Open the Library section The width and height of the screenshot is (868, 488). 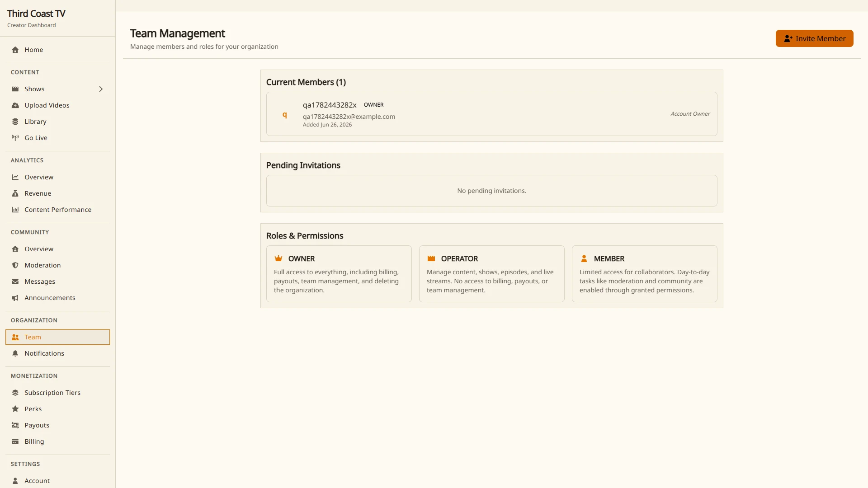point(57,122)
